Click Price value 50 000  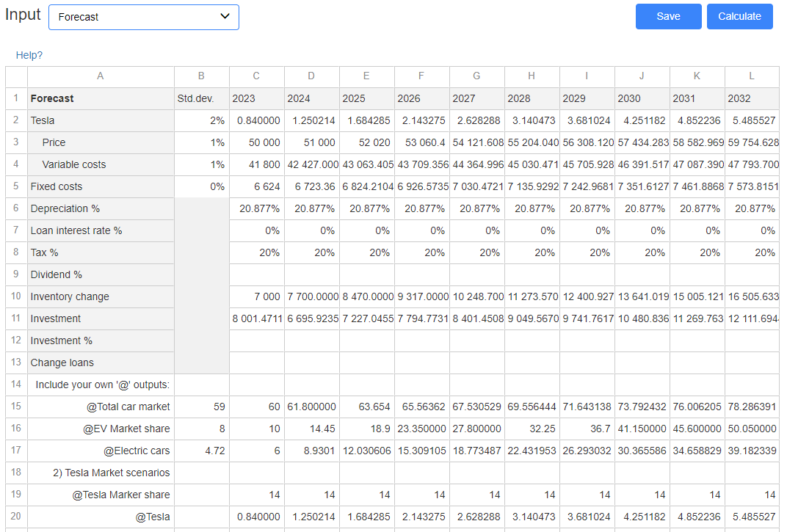click(256, 142)
